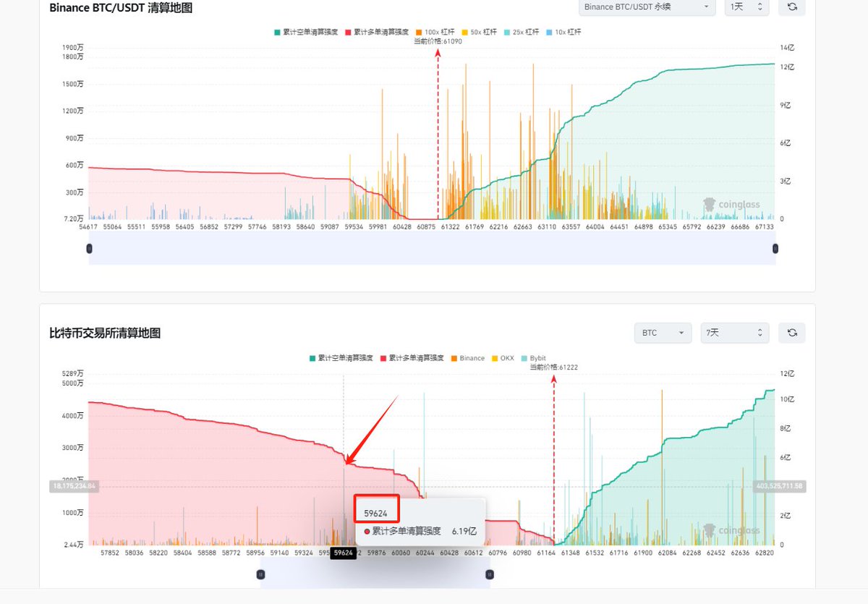The width and height of the screenshot is (868, 604).
Task: Toggle 累计空单清算强度 legend in bottom chart
Action: [x=341, y=358]
